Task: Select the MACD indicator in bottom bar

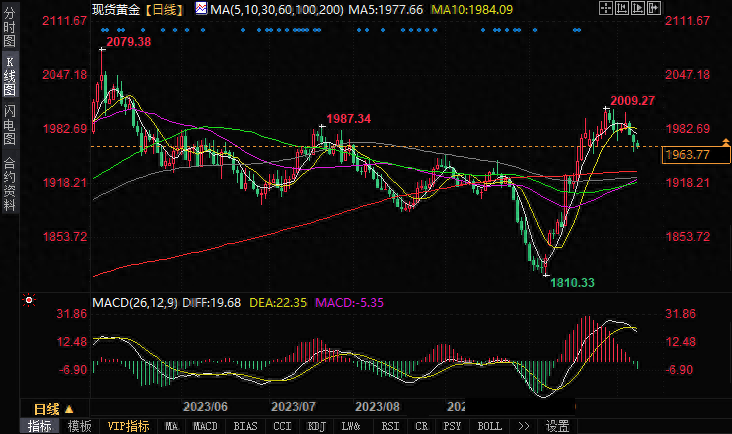Action: tap(205, 426)
